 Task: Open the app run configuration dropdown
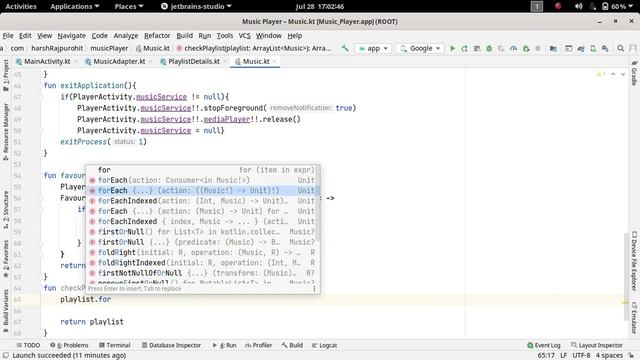[373, 48]
